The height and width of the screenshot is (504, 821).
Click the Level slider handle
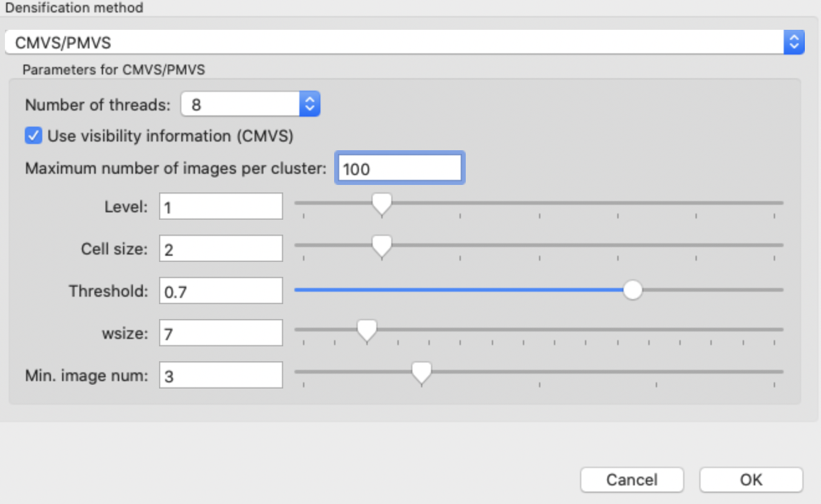pyautogui.click(x=381, y=204)
